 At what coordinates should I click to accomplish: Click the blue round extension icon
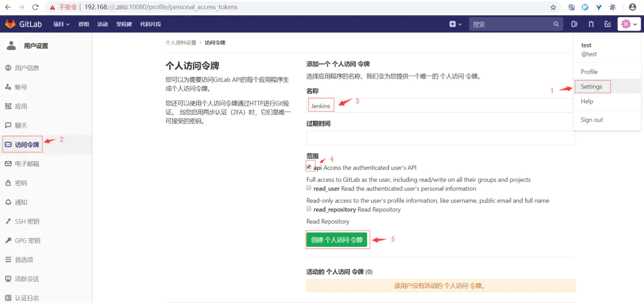(585, 8)
